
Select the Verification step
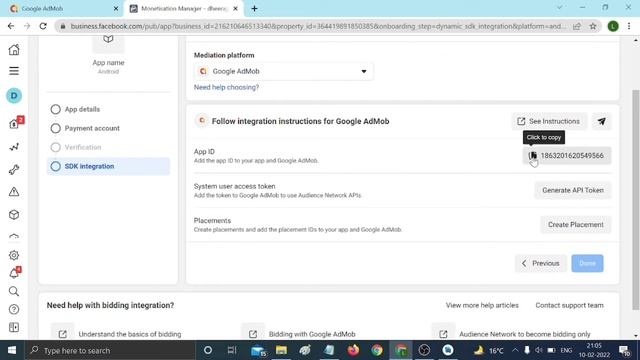108,147
